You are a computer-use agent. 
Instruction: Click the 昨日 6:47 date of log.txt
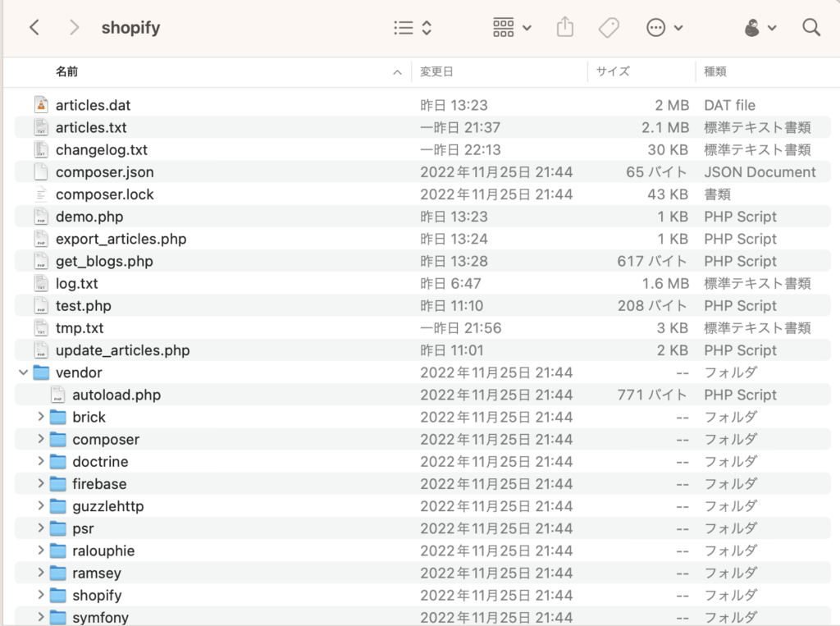point(450,283)
